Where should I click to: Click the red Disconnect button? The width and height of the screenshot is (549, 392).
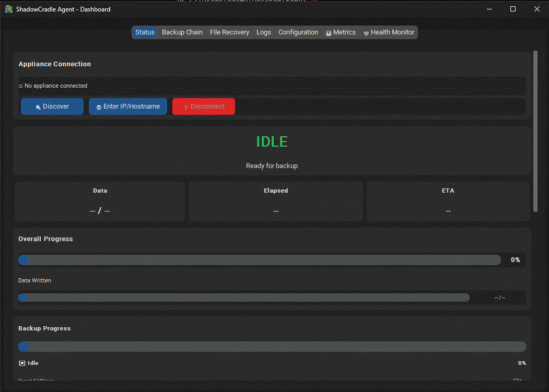coord(203,106)
